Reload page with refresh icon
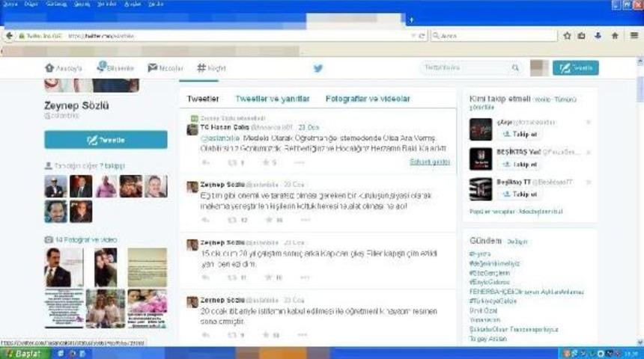This screenshot has width=644, height=359. click(x=422, y=35)
